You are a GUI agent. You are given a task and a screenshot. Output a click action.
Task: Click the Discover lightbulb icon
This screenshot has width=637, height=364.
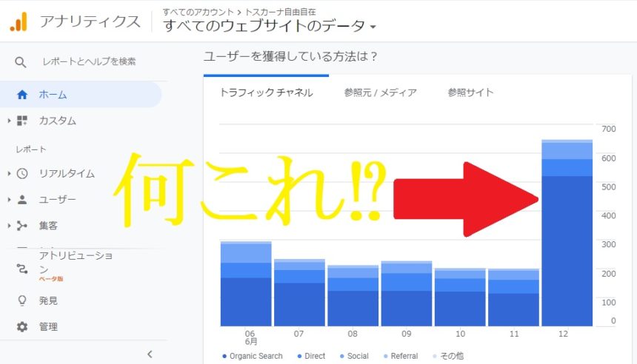pyautogui.click(x=22, y=300)
